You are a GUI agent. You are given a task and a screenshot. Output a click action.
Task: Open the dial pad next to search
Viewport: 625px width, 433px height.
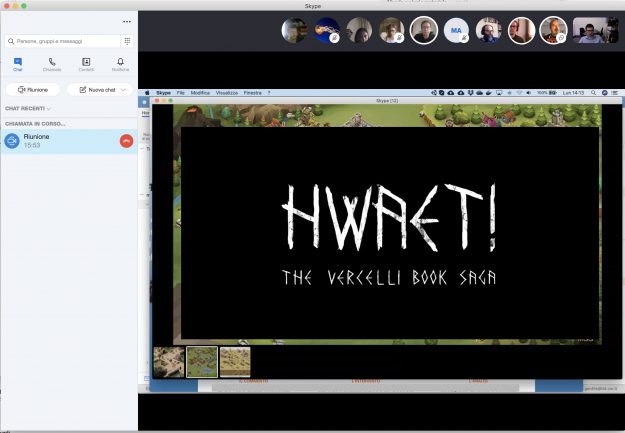click(x=127, y=41)
